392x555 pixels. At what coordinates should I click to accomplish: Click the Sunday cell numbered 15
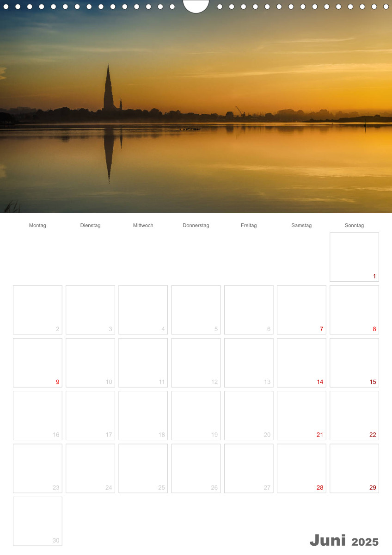[x=354, y=363]
